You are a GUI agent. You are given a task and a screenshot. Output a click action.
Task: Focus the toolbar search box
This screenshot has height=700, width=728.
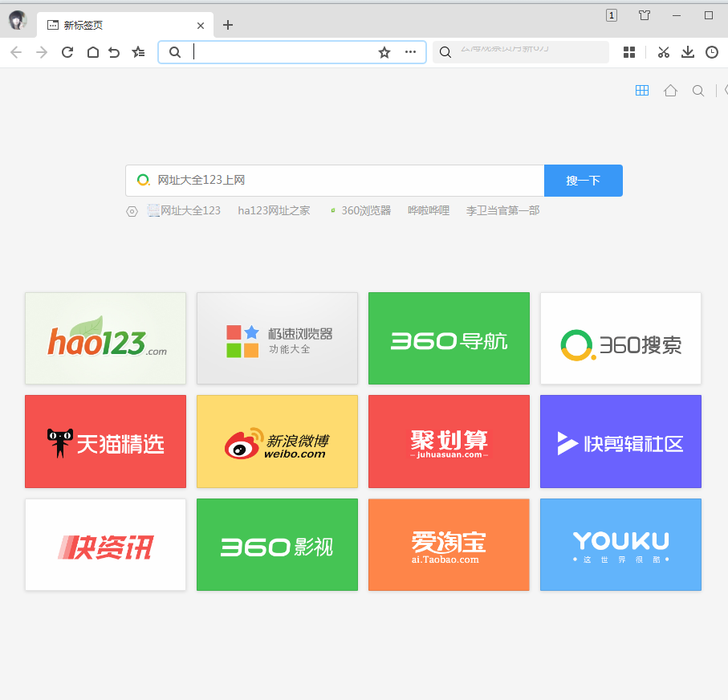[521, 52]
